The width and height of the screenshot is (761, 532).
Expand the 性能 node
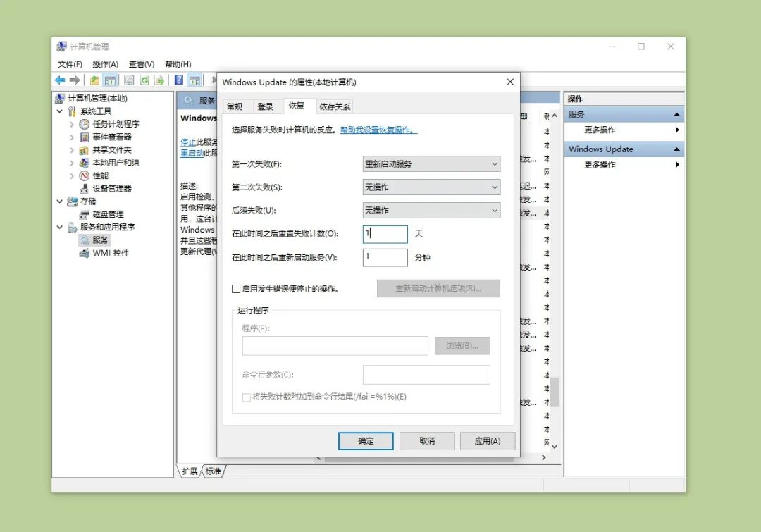(72, 175)
